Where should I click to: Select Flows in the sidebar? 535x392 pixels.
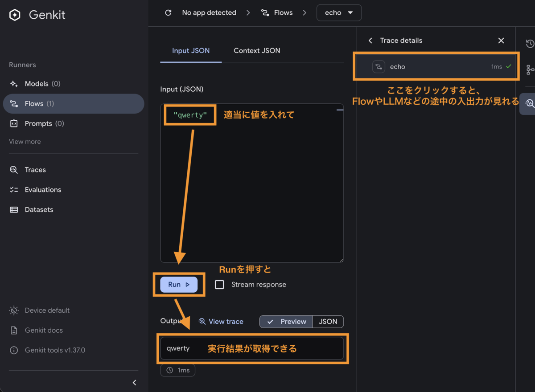(74, 104)
